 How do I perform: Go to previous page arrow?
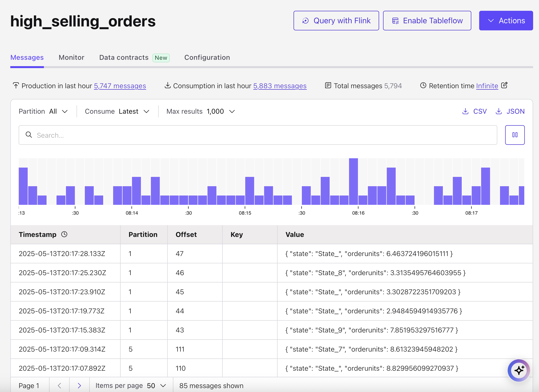click(59, 386)
